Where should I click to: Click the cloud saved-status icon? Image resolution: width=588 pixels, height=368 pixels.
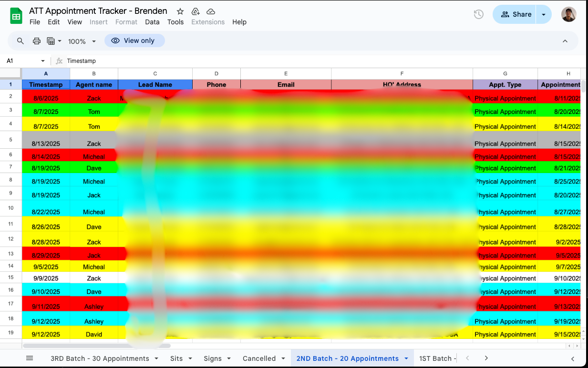click(x=210, y=11)
